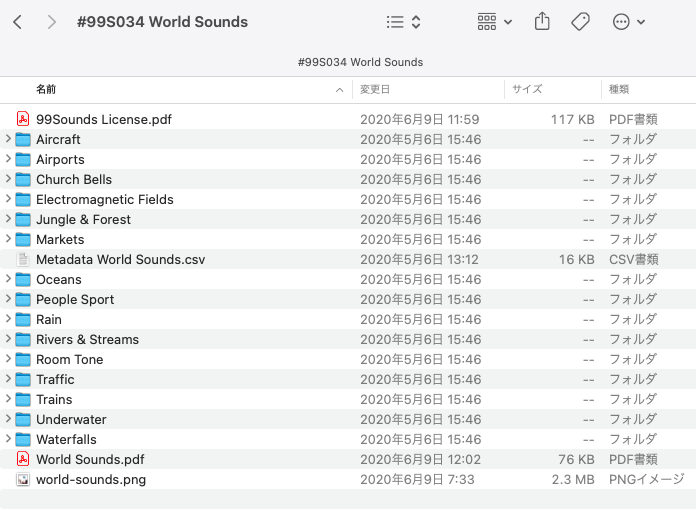The width and height of the screenshot is (696, 510).
Task: Select the Electromagnetic Fields folder
Action: click(x=104, y=199)
